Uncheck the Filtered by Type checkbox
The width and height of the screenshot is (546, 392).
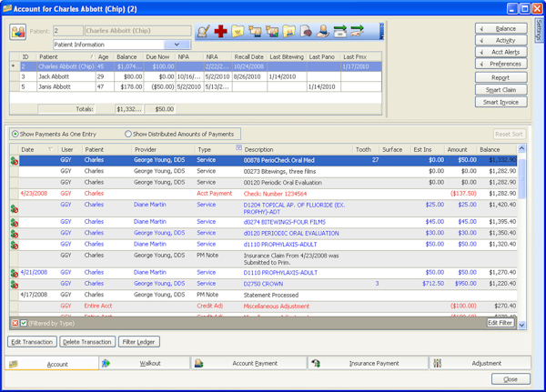click(x=25, y=323)
